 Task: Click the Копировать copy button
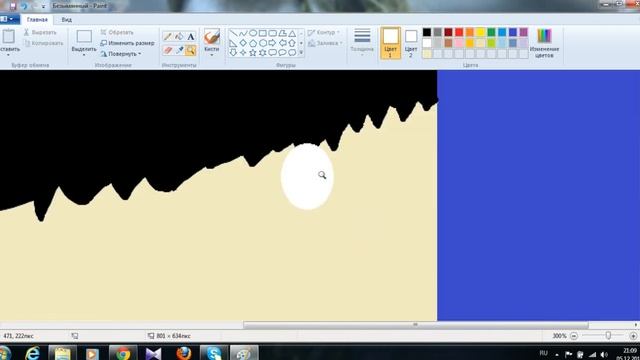click(x=44, y=43)
